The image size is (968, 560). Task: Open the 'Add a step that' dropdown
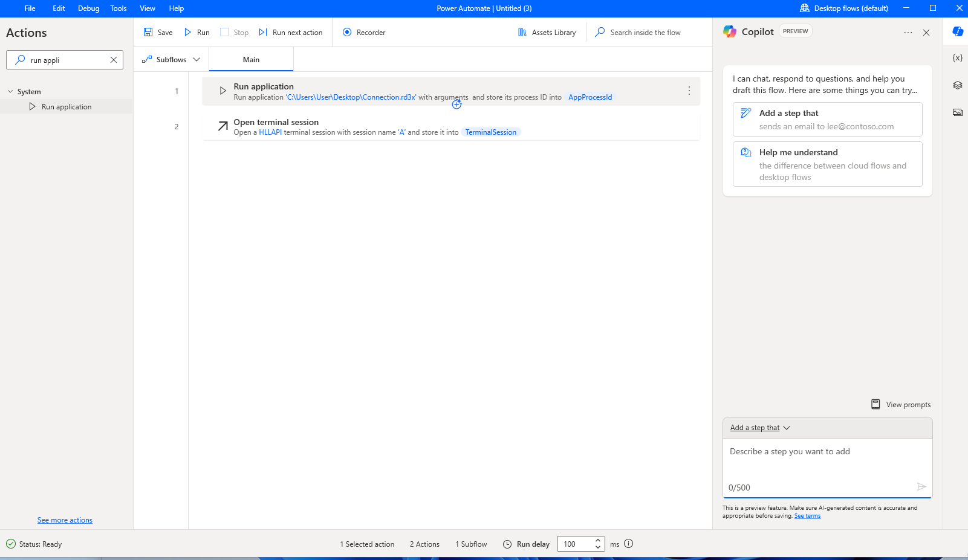point(760,428)
